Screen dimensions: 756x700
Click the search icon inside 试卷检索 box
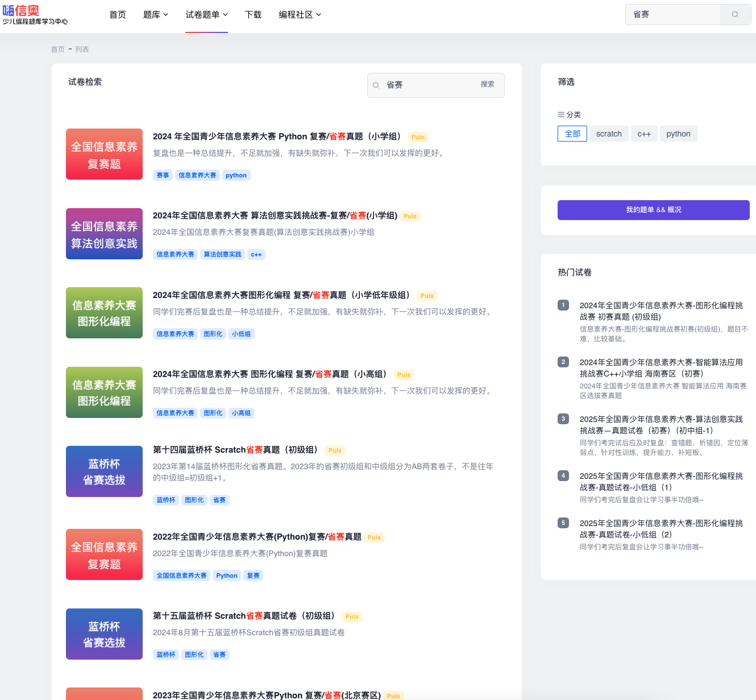376,85
